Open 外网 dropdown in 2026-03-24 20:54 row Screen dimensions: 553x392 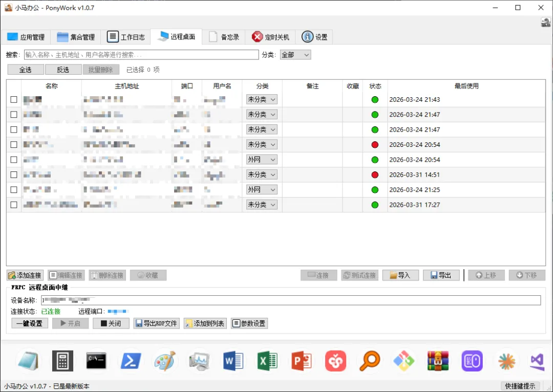tap(262, 160)
